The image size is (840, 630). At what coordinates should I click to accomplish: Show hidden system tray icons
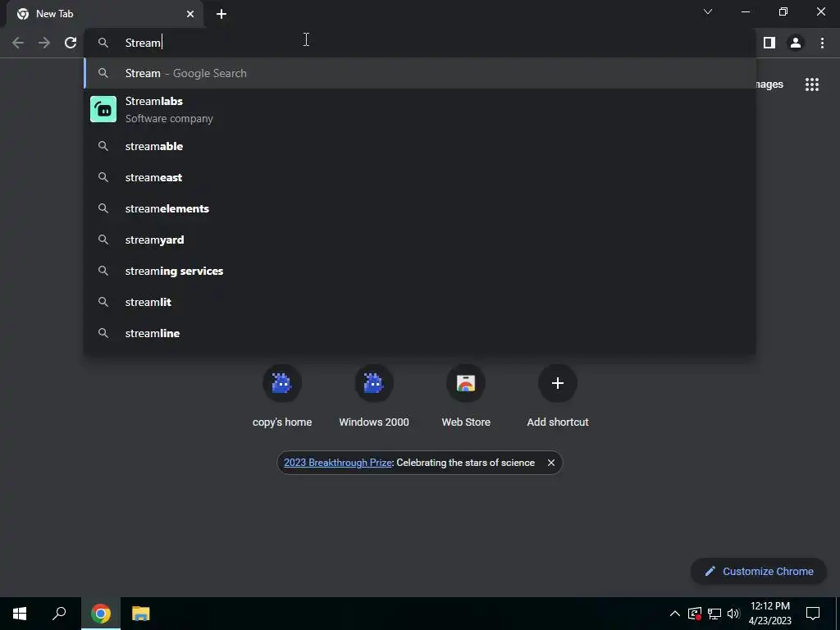[675, 614]
